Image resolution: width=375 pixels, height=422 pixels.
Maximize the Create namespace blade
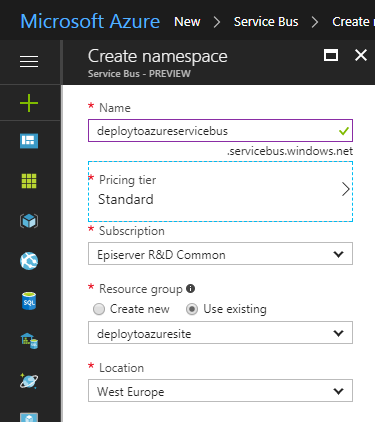[331, 55]
